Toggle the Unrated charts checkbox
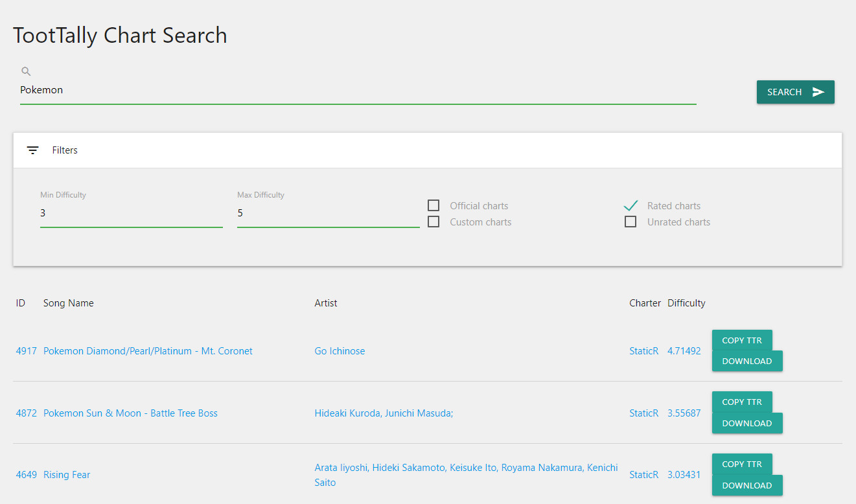This screenshot has width=856, height=504. [630, 222]
